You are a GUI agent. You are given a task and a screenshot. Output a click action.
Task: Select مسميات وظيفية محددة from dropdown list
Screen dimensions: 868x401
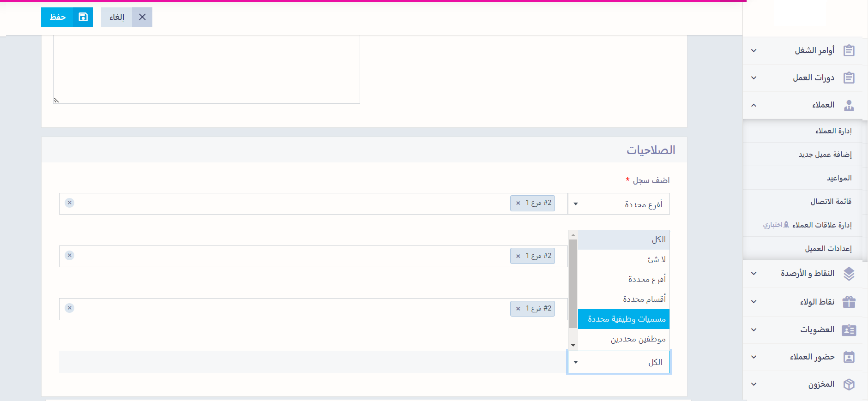point(623,319)
